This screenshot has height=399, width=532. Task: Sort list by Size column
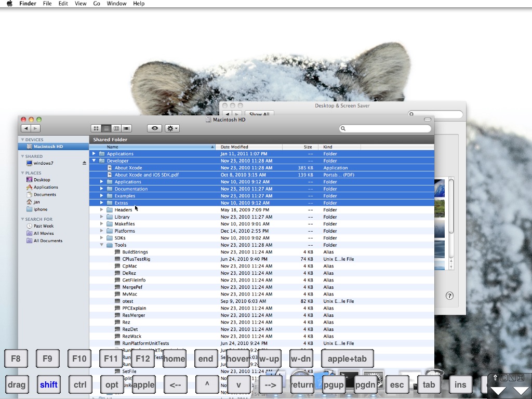click(x=300, y=147)
